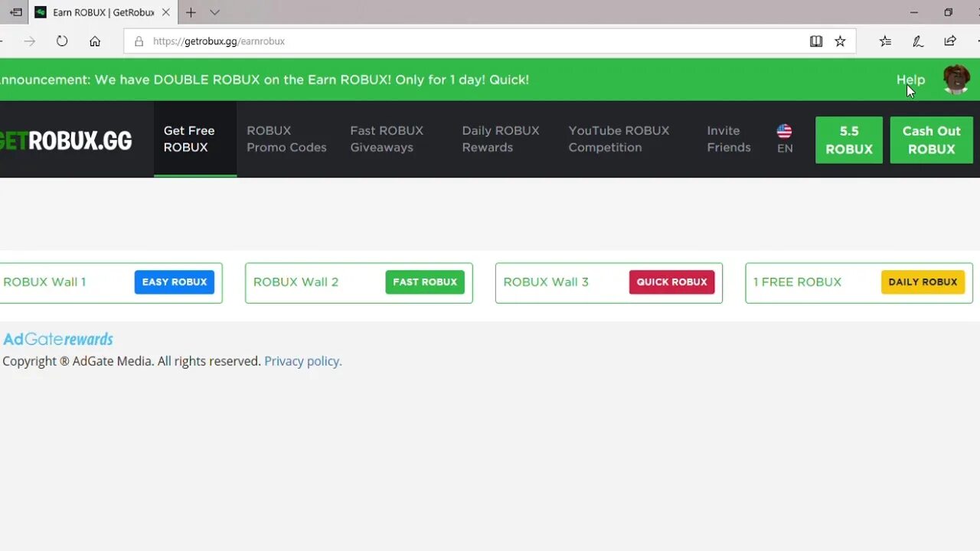The image size is (980, 551).
Task: Set tabs aside icon
Action: coord(15,12)
